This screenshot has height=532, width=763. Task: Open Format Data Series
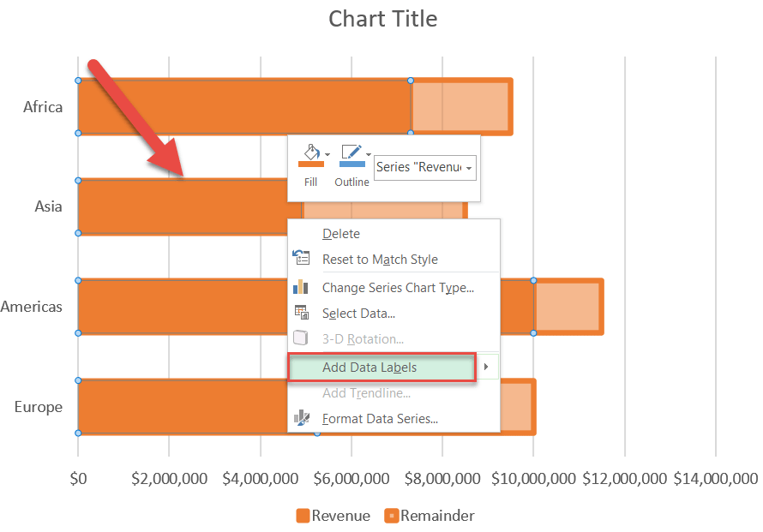pyautogui.click(x=380, y=419)
